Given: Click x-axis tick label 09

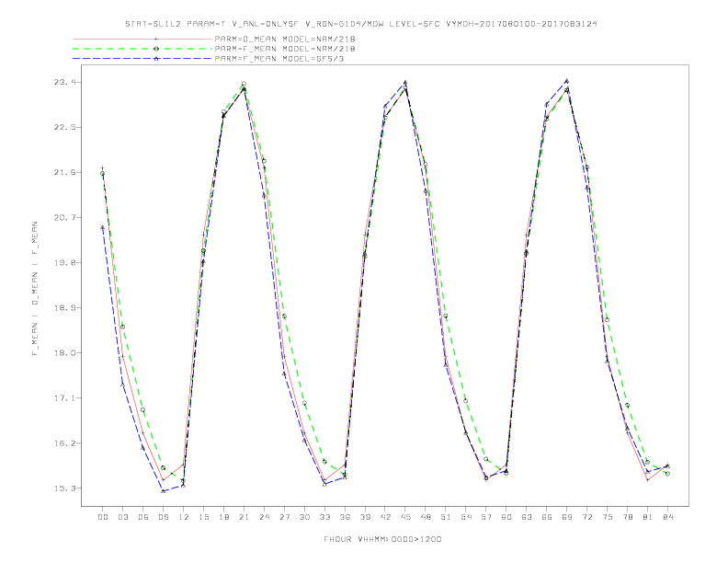Looking at the screenshot, I should [163, 517].
